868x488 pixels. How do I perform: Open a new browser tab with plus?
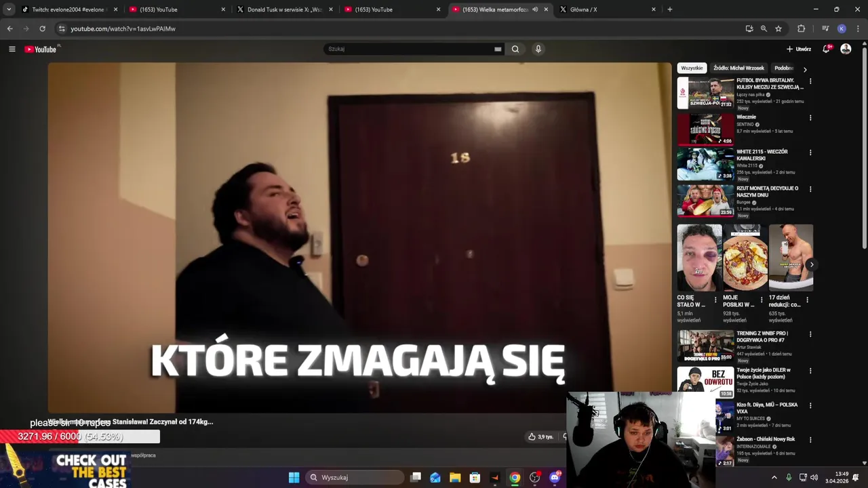(x=669, y=9)
